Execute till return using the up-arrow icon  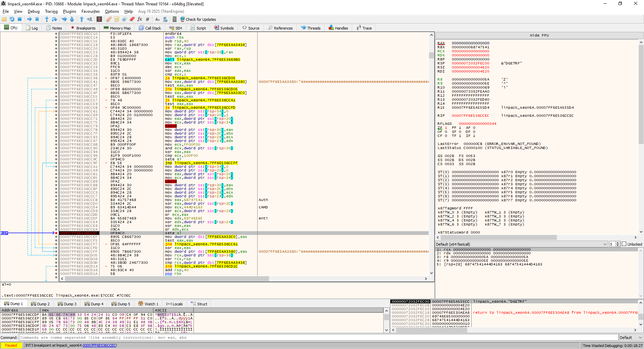(x=82, y=19)
